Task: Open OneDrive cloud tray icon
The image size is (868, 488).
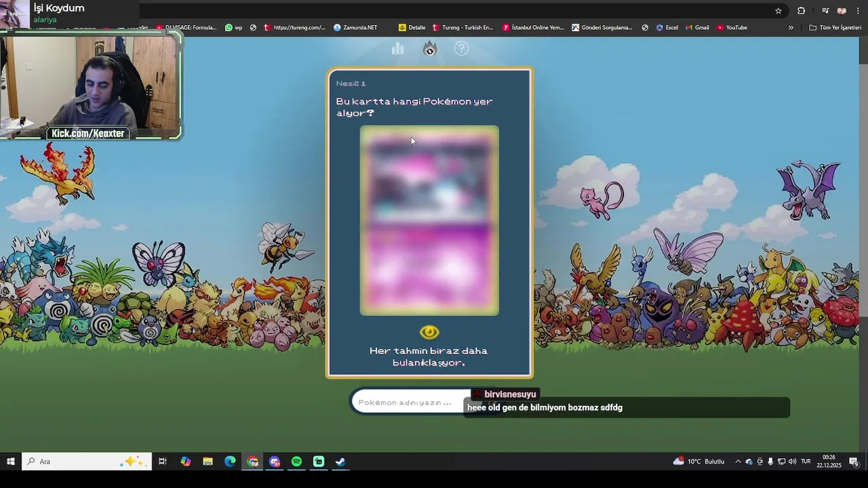Action: (749, 462)
